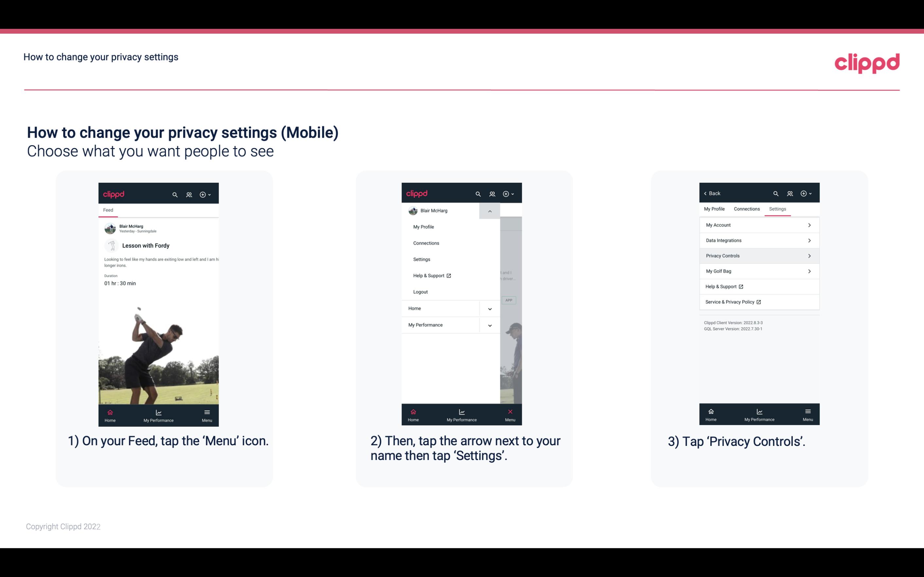924x577 pixels.
Task: Select the Settings tab in profile view
Action: click(778, 209)
